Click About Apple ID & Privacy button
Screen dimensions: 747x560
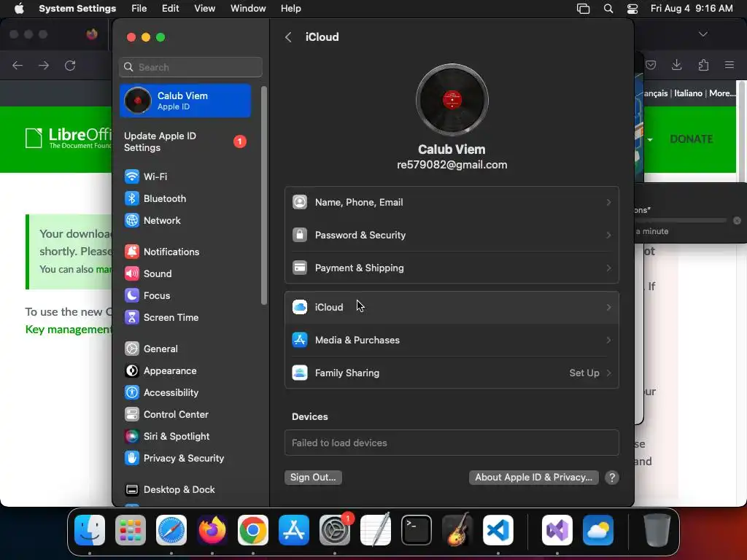tap(533, 478)
